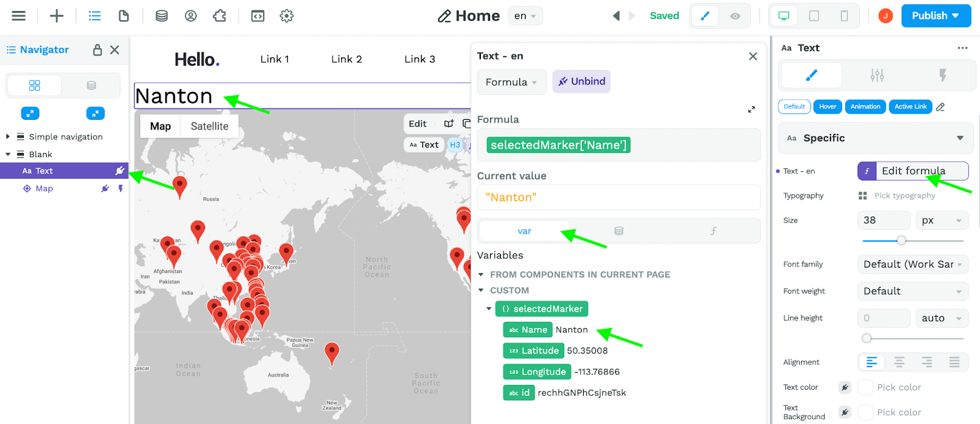The width and height of the screenshot is (980, 424).
Task: Click the Edit formula button
Action: pos(913,171)
